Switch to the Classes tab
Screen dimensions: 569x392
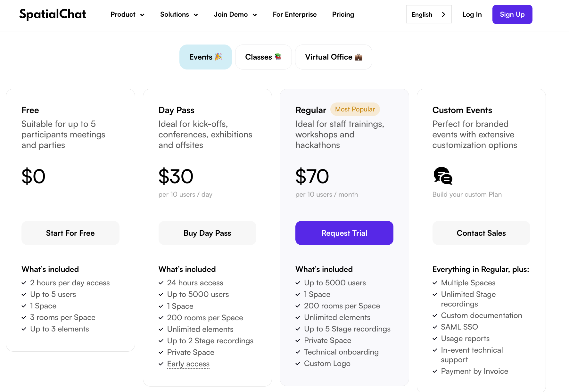tap(263, 57)
